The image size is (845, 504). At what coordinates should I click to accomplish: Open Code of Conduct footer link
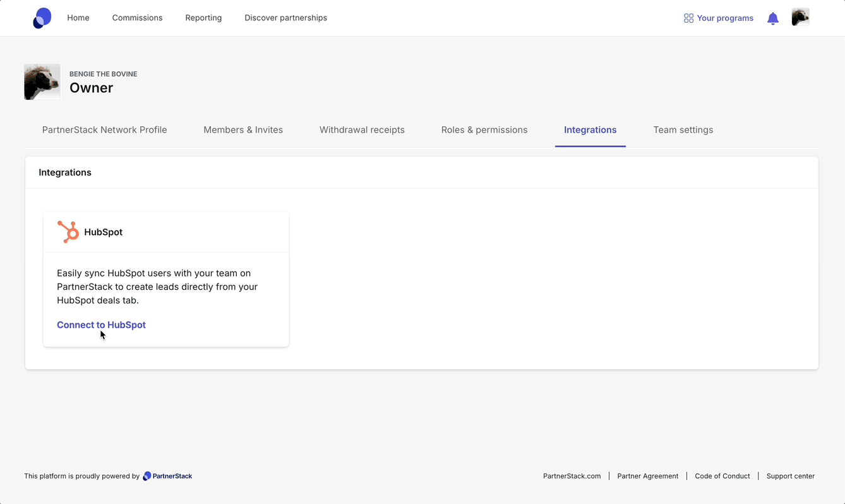pyautogui.click(x=722, y=476)
